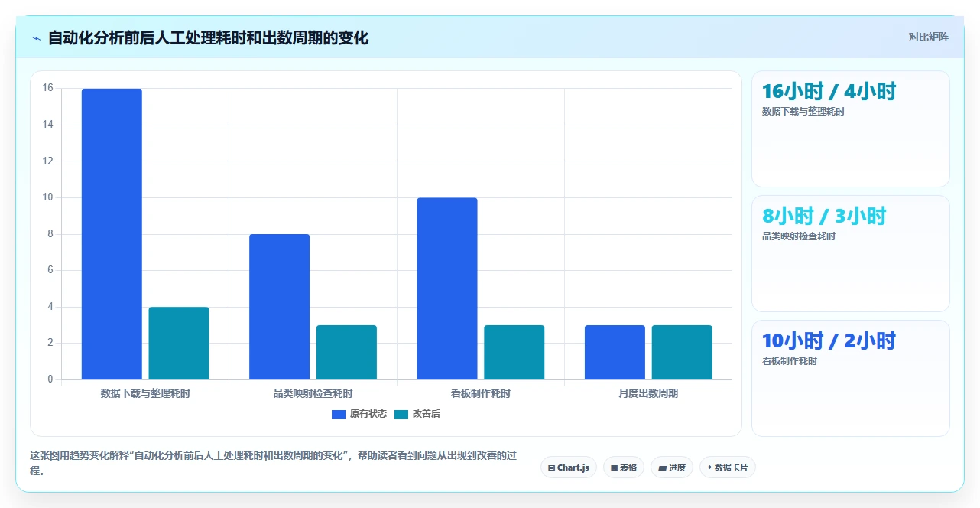Screen dimensions: 980x508
Task: Click the improved bar for 品类映射检查耗时
Action: 346,353
